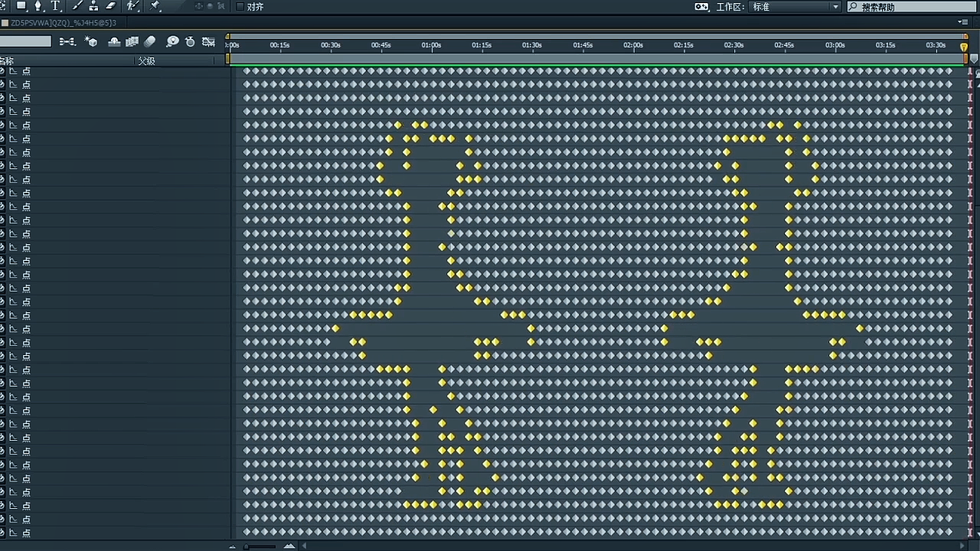This screenshot has width=980, height=551.
Task: Jump to 02:15s on the time ruler
Action: coord(684,45)
